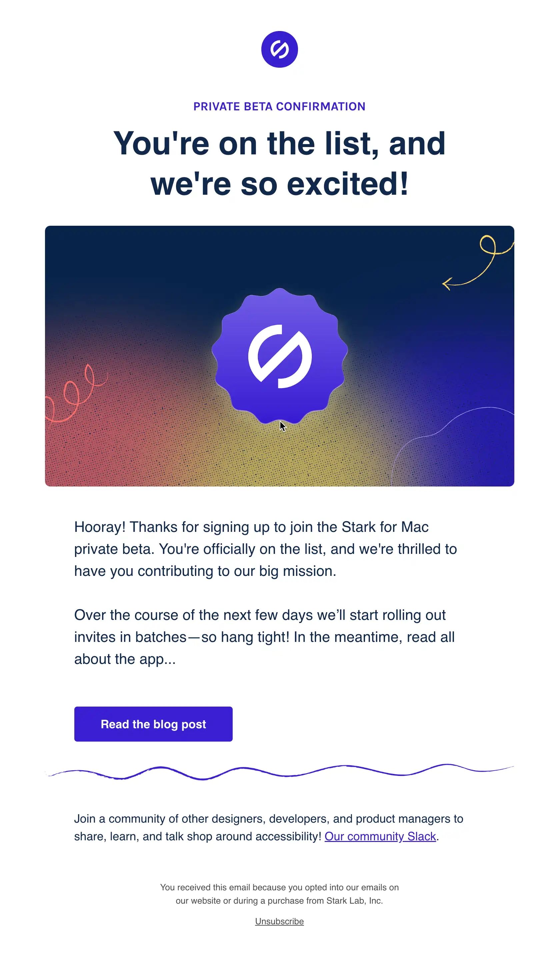
Task: Click the "Hooray! Thanks for signing up" paragraph
Action: (x=265, y=549)
